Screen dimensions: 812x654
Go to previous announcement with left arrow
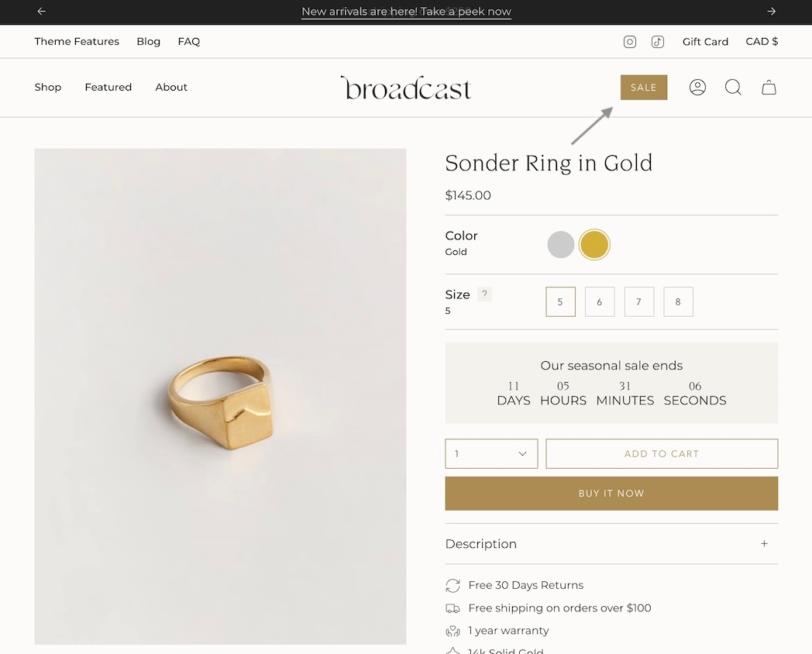(42, 12)
